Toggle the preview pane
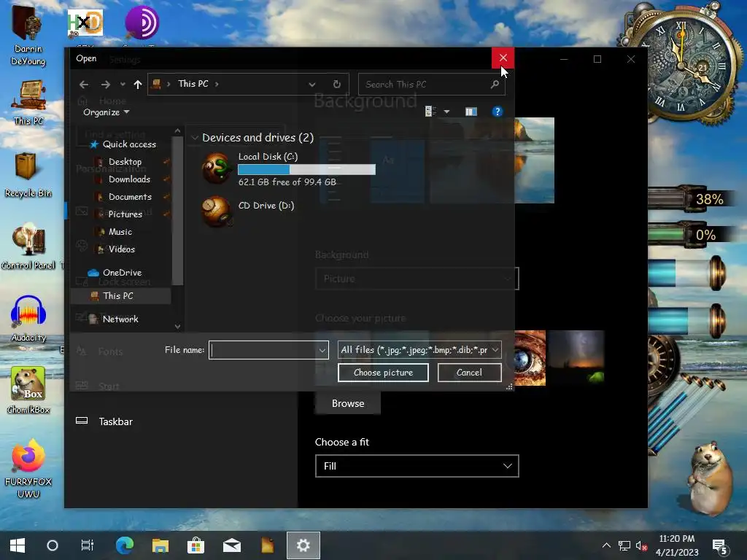 [x=471, y=112]
